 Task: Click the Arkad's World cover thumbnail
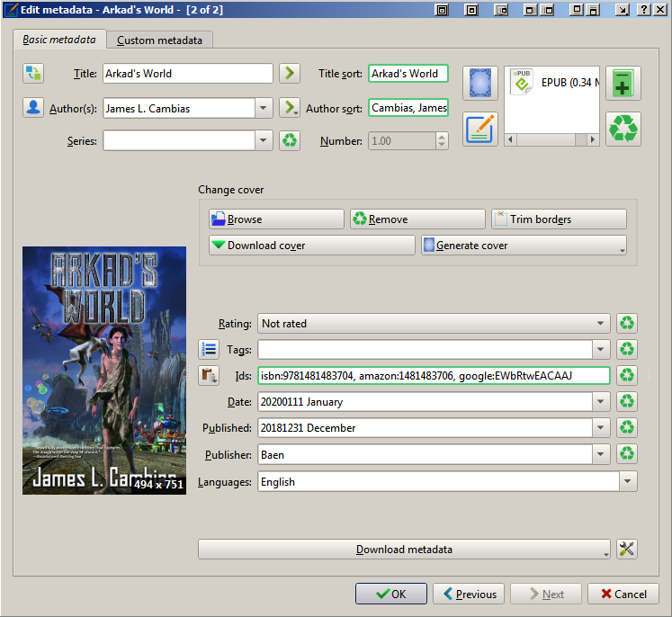coord(104,371)
